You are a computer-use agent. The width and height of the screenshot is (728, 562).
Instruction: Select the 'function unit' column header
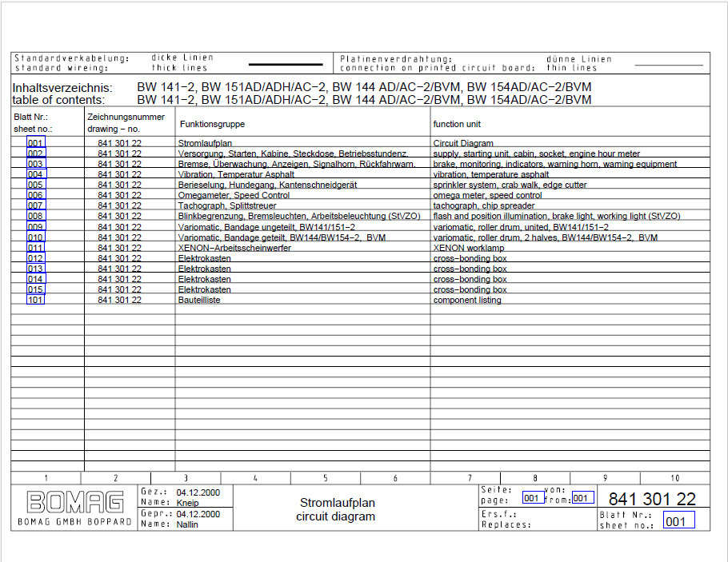(x=457, y=124)
